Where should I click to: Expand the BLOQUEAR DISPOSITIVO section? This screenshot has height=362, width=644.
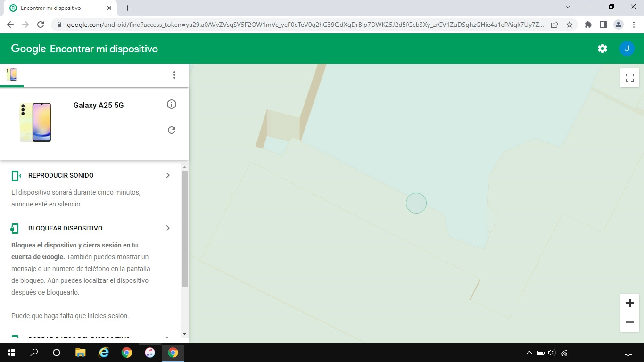[x=167, y=228]
